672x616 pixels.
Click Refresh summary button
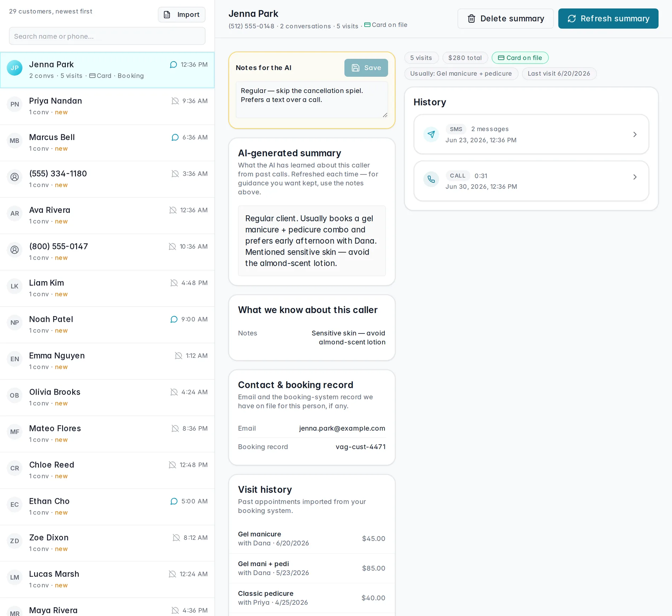[608, 19]
